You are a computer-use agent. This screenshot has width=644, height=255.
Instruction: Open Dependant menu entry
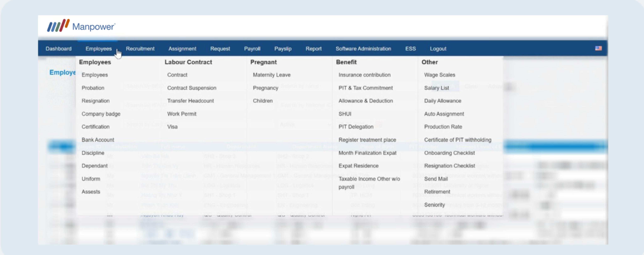tap(95, 166)
